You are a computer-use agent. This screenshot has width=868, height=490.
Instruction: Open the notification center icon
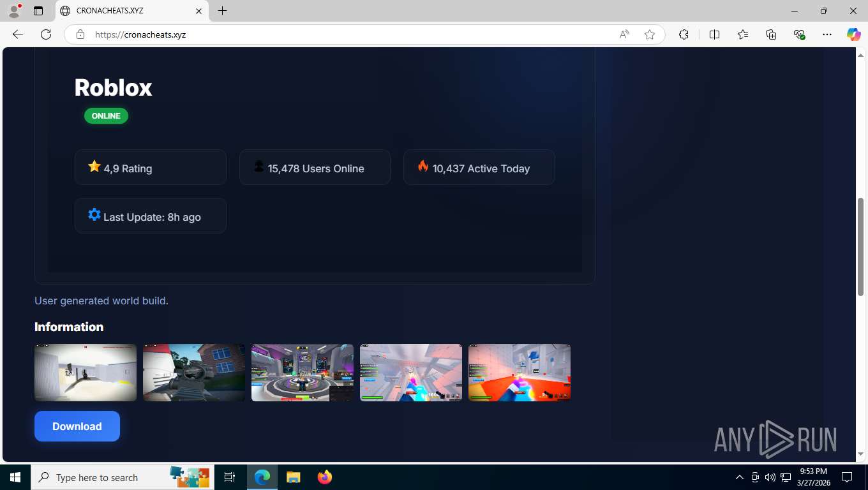pyautogui.click(x=847, y=477)
